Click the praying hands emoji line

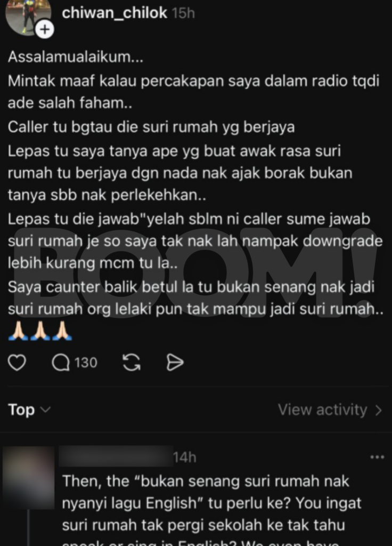pos(40,331)
